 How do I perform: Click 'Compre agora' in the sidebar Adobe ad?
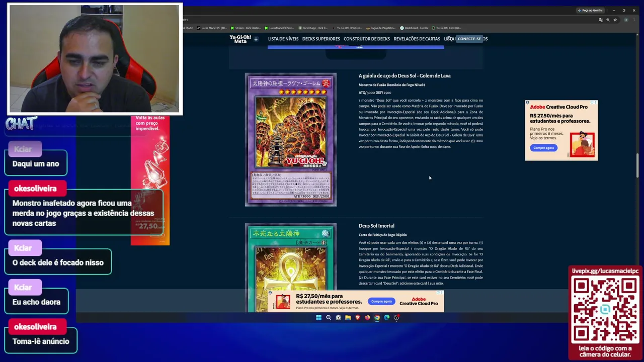coord(543,148)
